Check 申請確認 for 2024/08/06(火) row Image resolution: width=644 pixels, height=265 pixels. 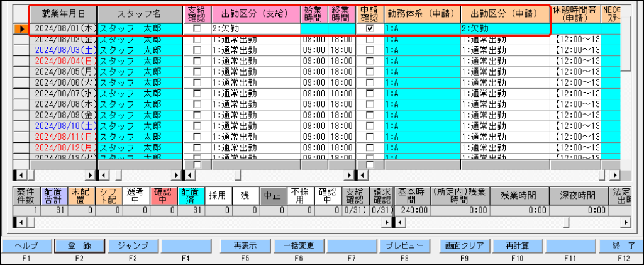tap(370, 82)
